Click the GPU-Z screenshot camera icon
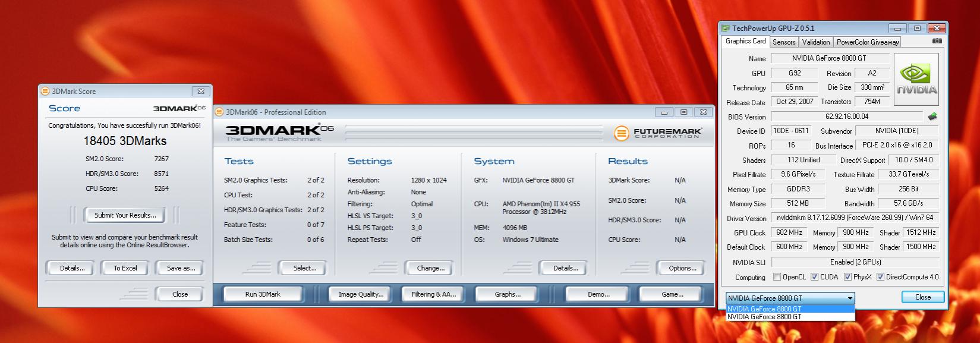This screenshot has width=980, height=343. tap(937, 41)
